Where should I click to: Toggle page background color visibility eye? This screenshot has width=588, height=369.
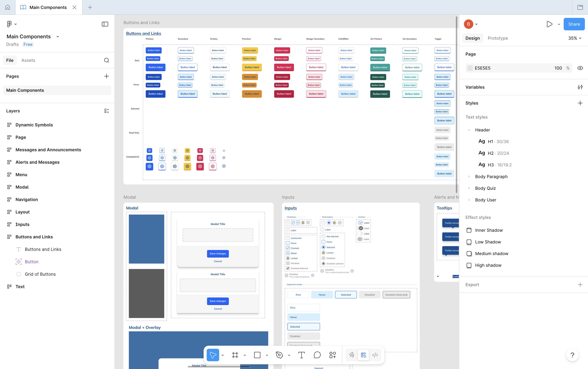[580, 68]
